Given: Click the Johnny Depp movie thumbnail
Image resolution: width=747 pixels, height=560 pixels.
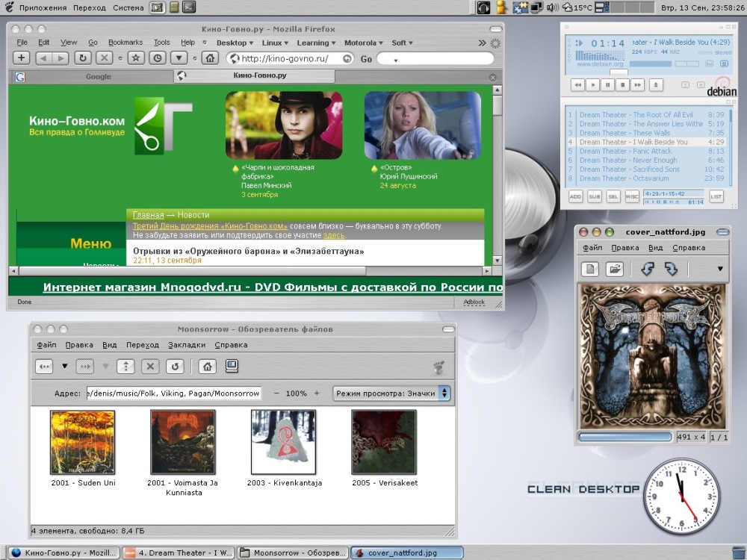Looking at the screenshot, I should (284, 125).
